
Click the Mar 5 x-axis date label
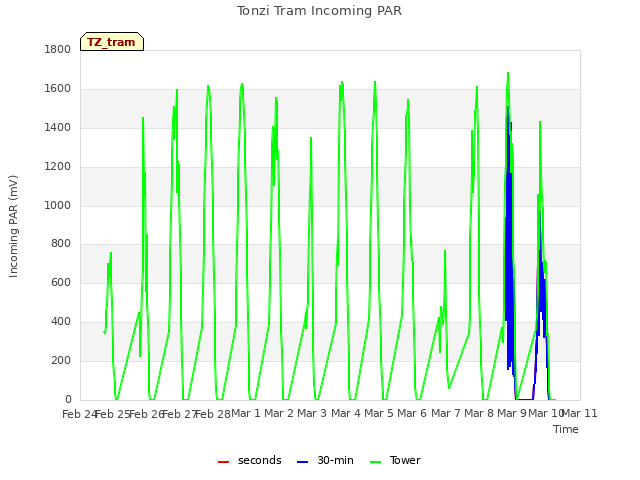coord(379,413)
